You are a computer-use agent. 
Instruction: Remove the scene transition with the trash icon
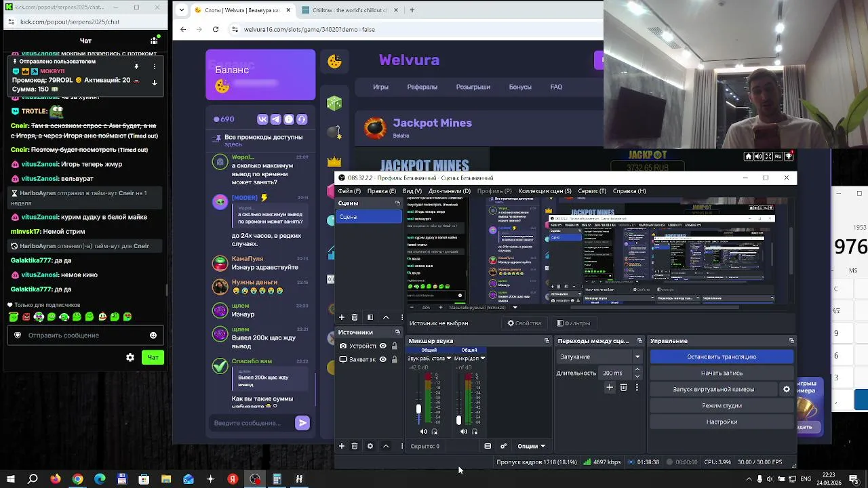(x=624, y=387)
